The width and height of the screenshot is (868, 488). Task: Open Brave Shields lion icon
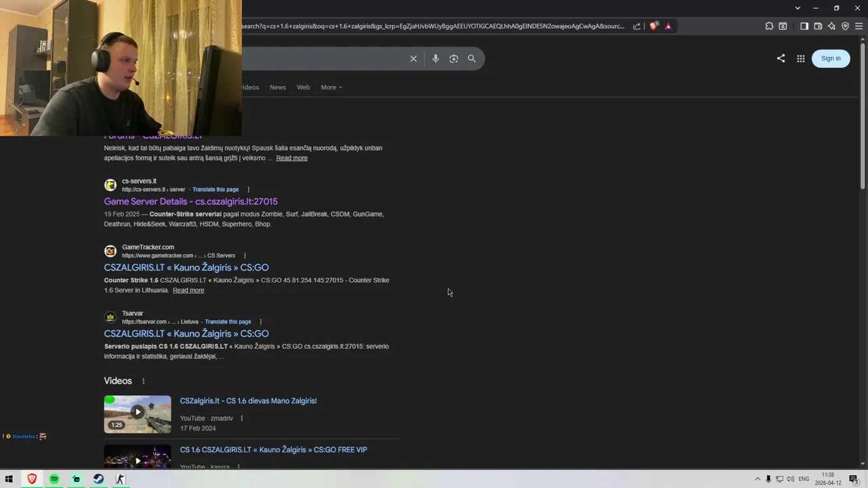click(654, 26)
